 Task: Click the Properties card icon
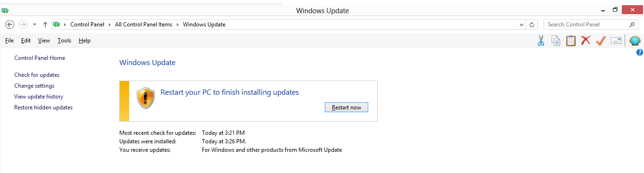[x=616, y=41]
